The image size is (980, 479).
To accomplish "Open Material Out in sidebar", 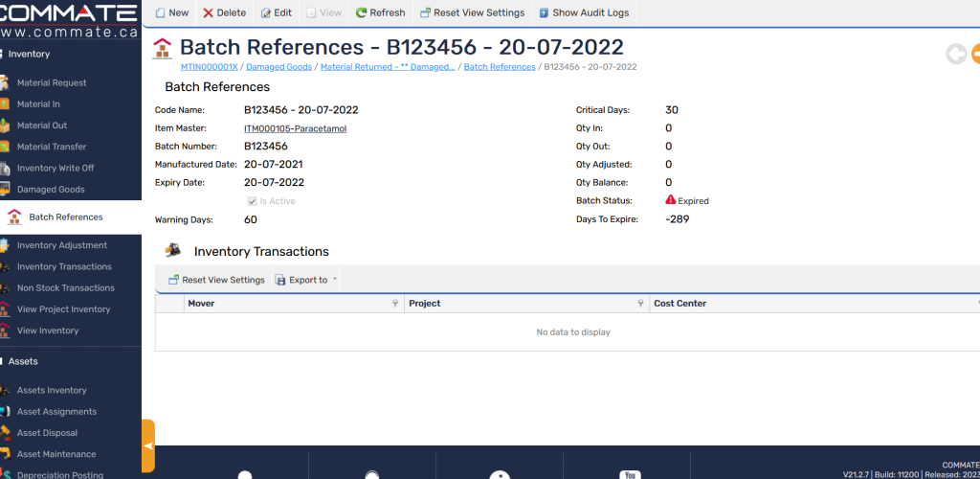I will [x=42, y=125].
